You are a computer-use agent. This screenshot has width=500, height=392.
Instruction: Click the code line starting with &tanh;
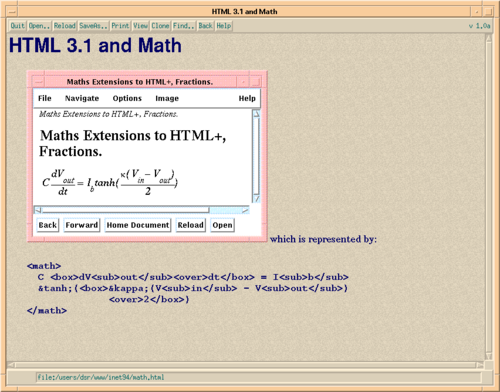(193, 288)
